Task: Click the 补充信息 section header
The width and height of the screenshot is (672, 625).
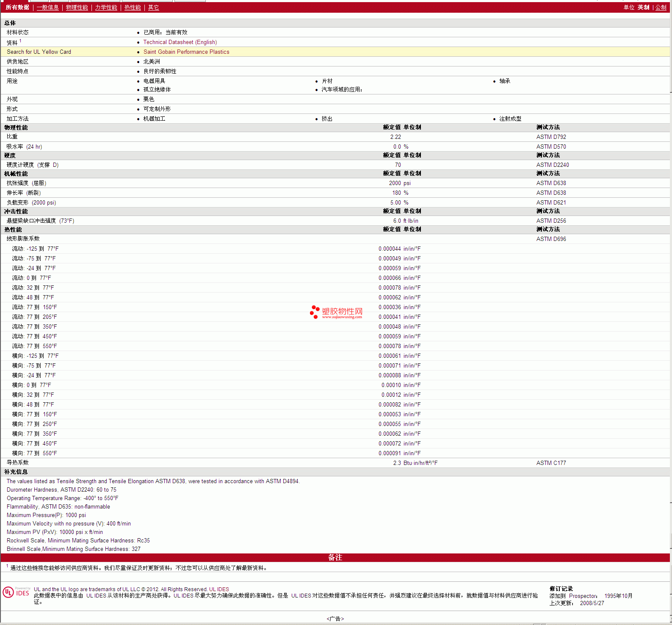Action: click(x=16, y=472)
